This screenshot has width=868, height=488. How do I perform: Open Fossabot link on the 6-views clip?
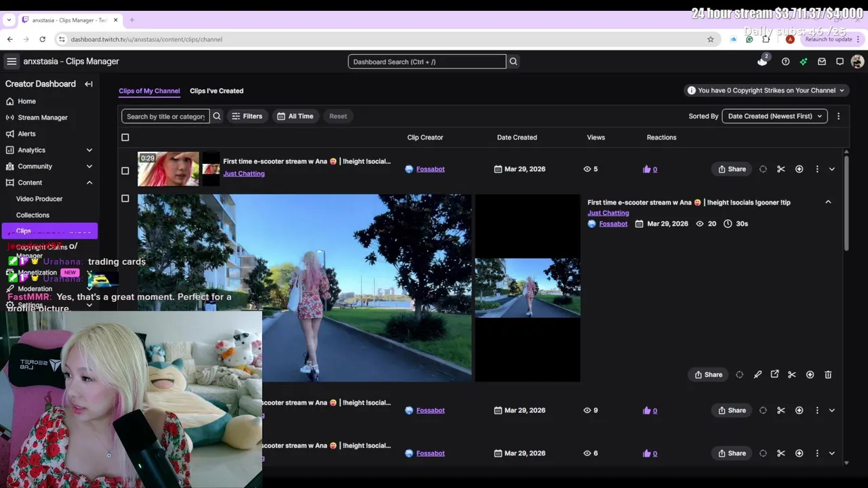click(x=431, y=453)
